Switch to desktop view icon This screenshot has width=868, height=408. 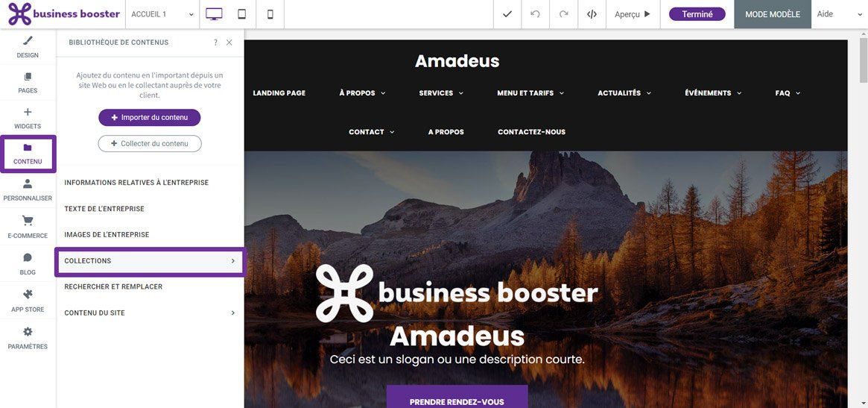pyautogui.click(x=214, y=14)
